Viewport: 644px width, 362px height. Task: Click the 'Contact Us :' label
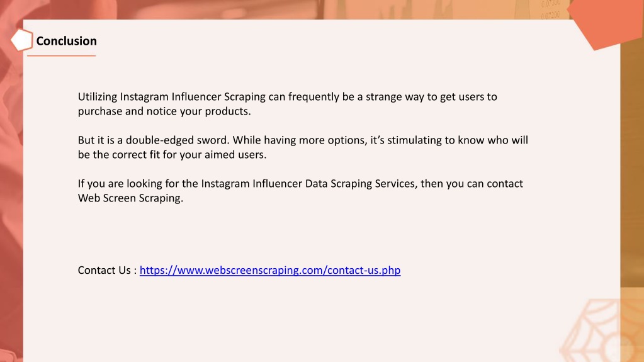coord(107,270)
